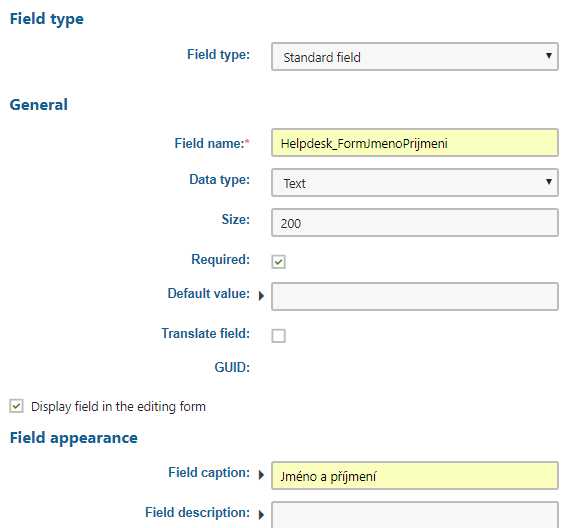Viewport: 577px width, 528px height.
Task: Open the Field type dropdown
Action: pyautogui.click(x=415, y=57)
